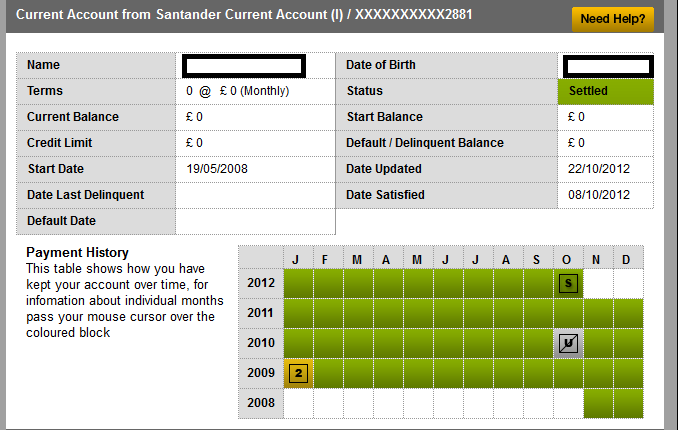Click the Payment History heading

[77, 252]
